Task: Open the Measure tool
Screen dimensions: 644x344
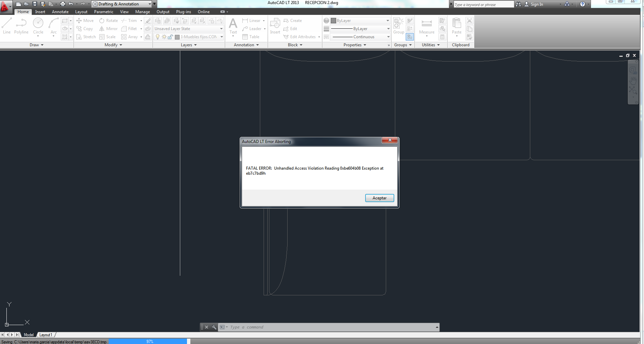Action: point(426,26)
